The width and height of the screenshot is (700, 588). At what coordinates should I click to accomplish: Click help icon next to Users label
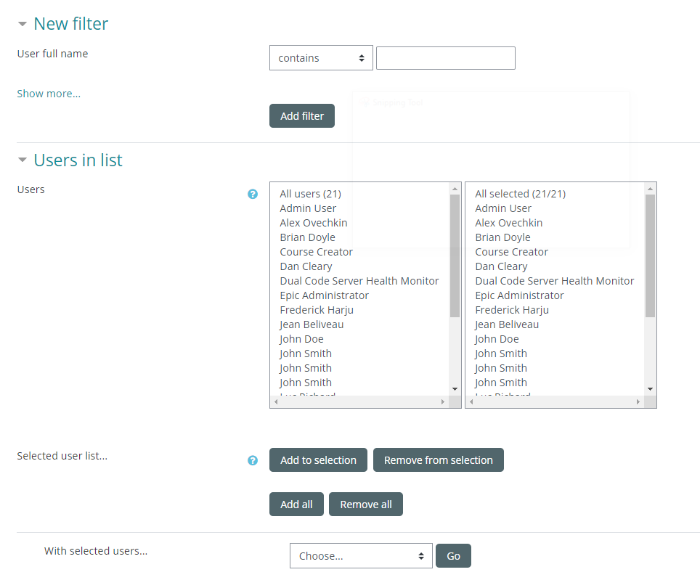tap(253, 194)
